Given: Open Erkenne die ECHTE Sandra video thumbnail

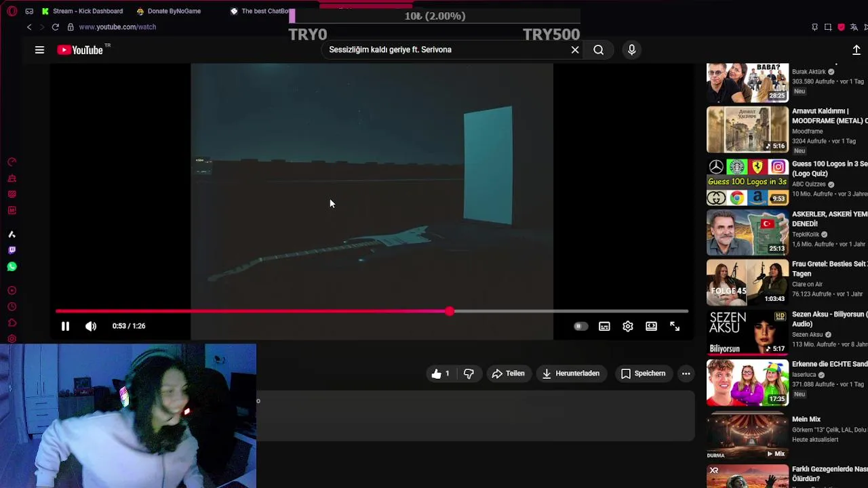Looking at the screenshot, I should pos(747,383).
